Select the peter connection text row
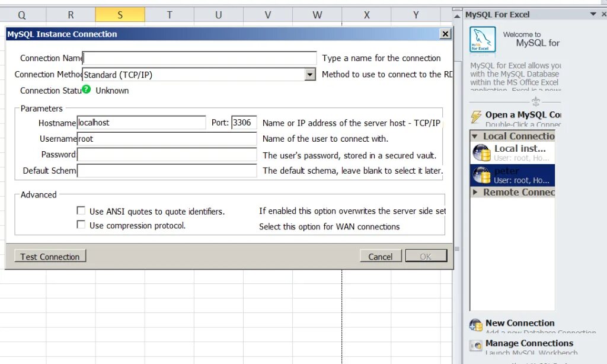 click(x=513, y=175)
